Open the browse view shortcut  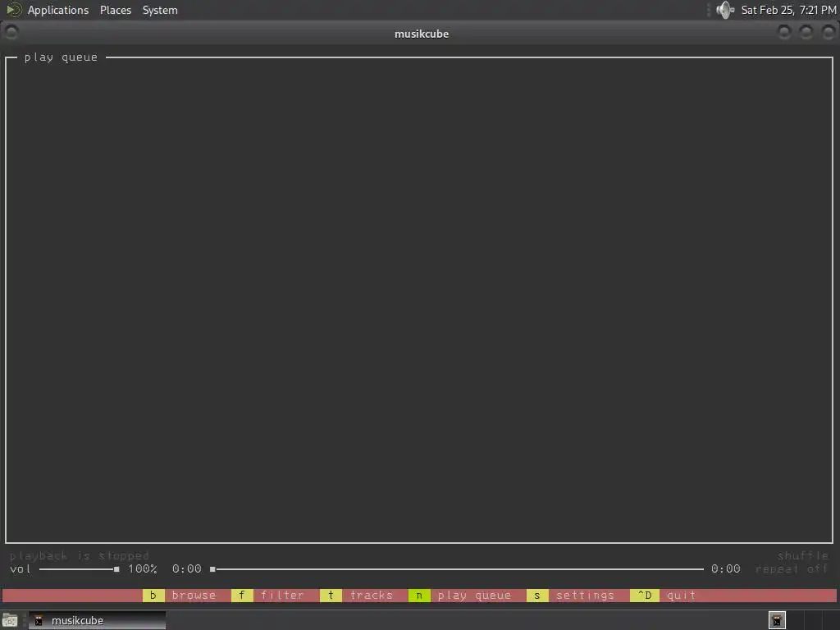point(180,596)
